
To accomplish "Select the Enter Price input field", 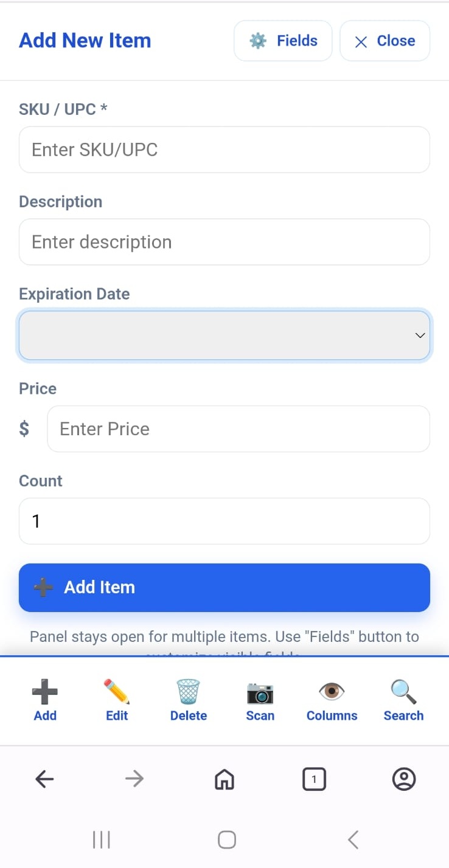I will click(238, 429).
